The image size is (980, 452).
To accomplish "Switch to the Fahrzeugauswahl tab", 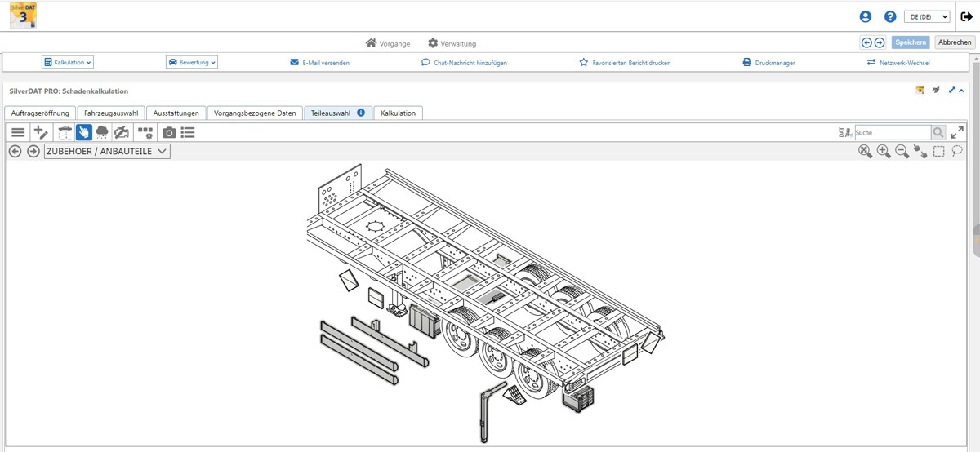I will point(112,113).
